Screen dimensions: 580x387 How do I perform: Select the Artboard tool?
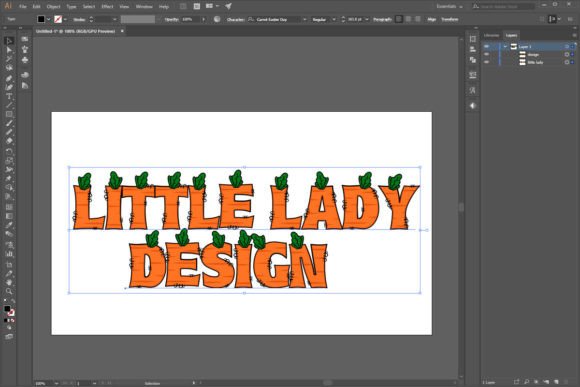9,265
